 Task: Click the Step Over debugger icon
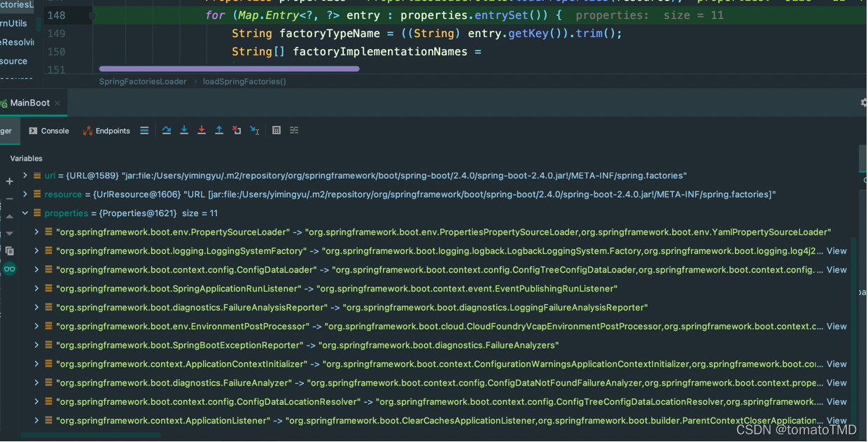pos(167,131)
